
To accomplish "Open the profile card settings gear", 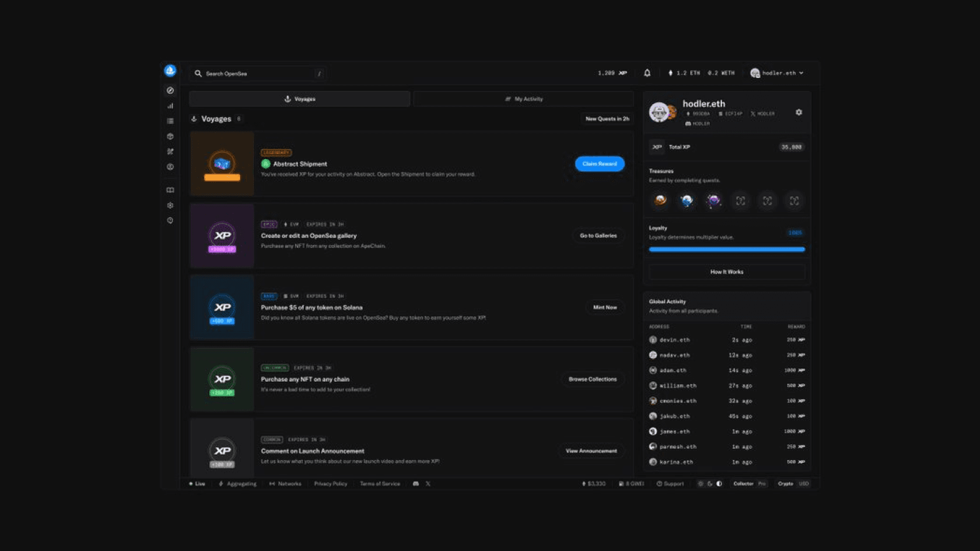I will tap(799, 112).
